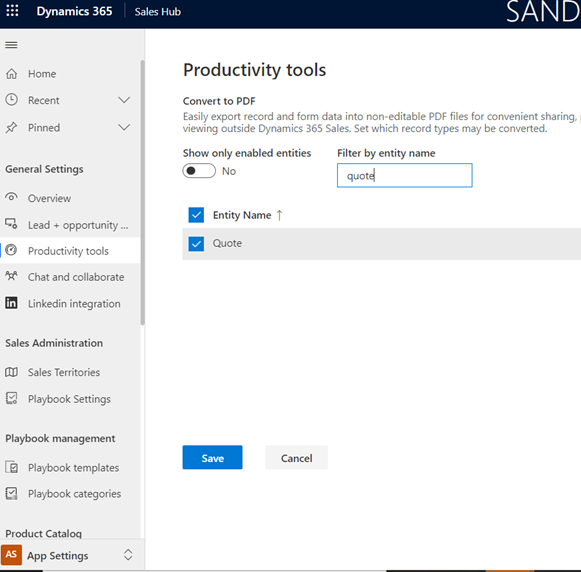
Task: Click the Productivity tools gauge icon
Action: [x=11, y=250]
